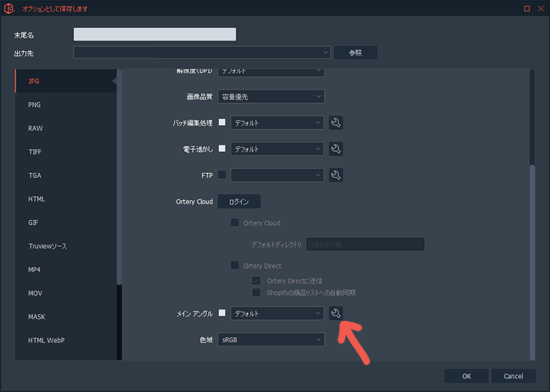Click the 末尾名 text field
550x392 pixels.
pos(155,35)
